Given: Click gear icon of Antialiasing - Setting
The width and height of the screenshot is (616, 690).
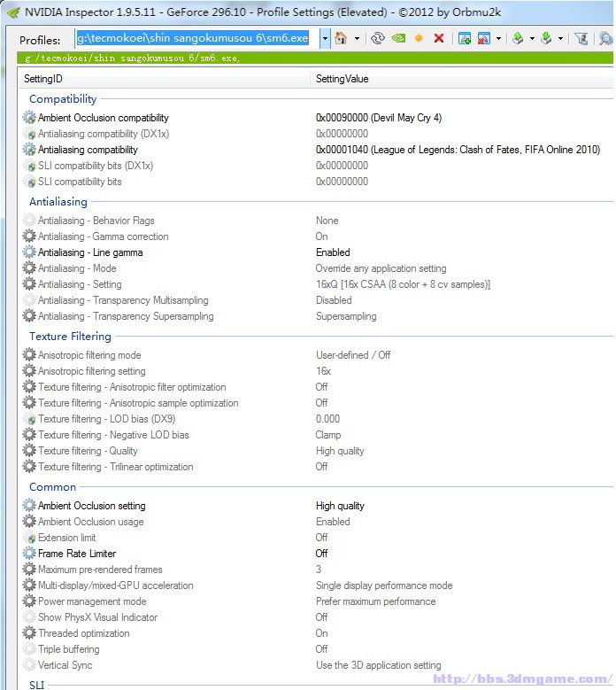Looking at the screenshot, I should 29,283.
